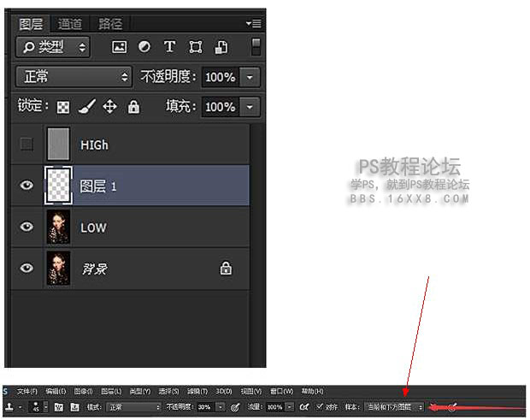Toggle the 对齐 checkbox in options bar
530x420 pixels.
pyautogui.click(x=320, y=407)
